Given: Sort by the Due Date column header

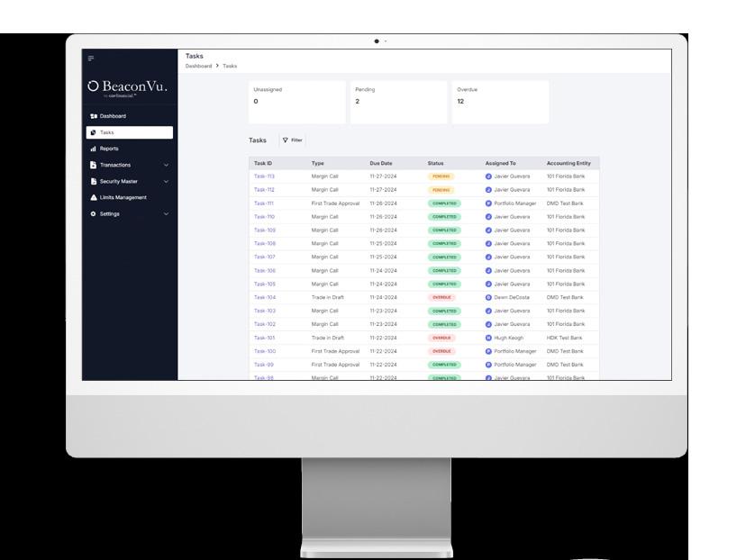Looking at the screenshot, I should (381, 163).
